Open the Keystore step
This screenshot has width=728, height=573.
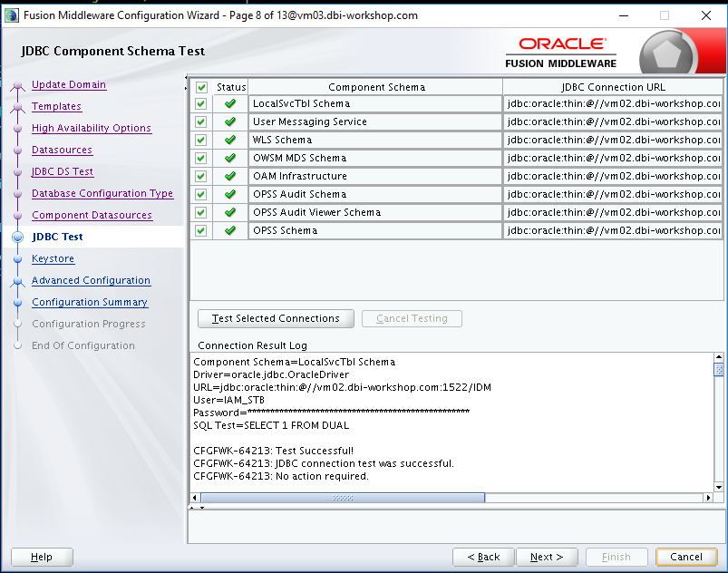pyautogui.click(x=53, y=258)
